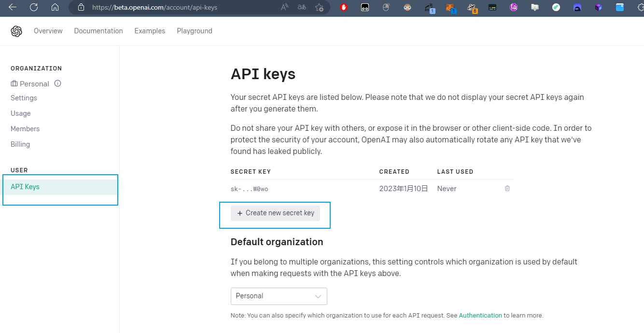The width and height of the screenshot is (644, 333).
Task: Follow the Authentication link
Action: coord(480,316)
